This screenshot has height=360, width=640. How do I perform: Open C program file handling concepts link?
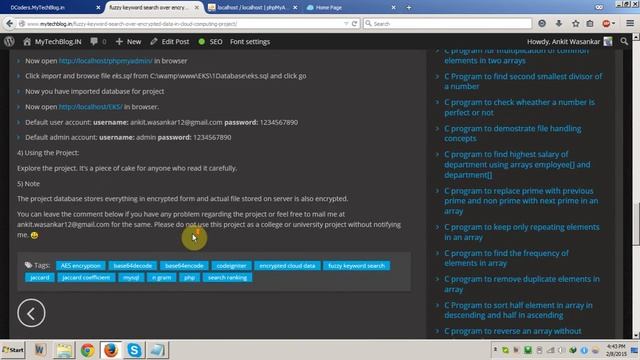pyautogui.click(x=512, y=133)
